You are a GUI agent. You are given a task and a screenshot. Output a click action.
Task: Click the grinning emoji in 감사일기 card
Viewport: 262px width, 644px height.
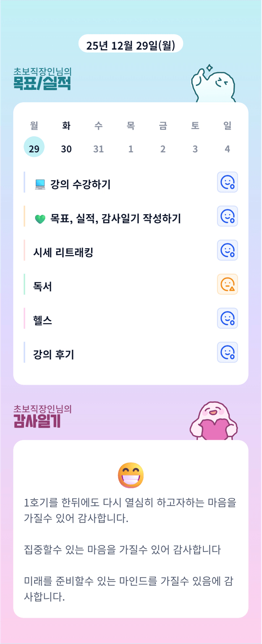(x=131, y=475)
